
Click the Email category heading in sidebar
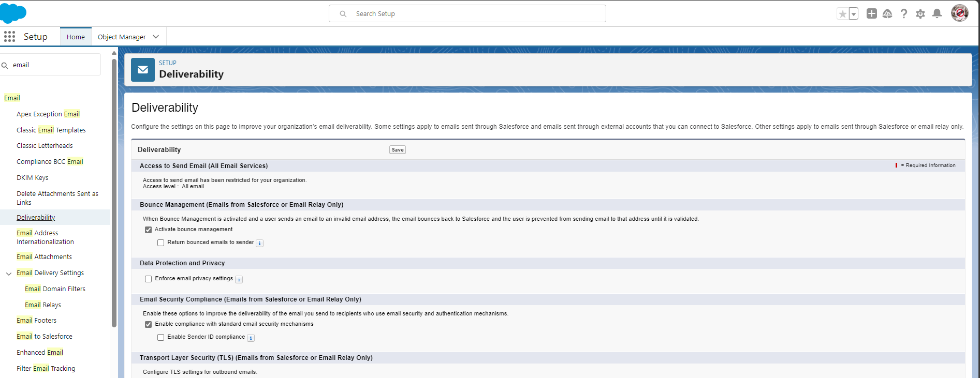coord(12,98)
